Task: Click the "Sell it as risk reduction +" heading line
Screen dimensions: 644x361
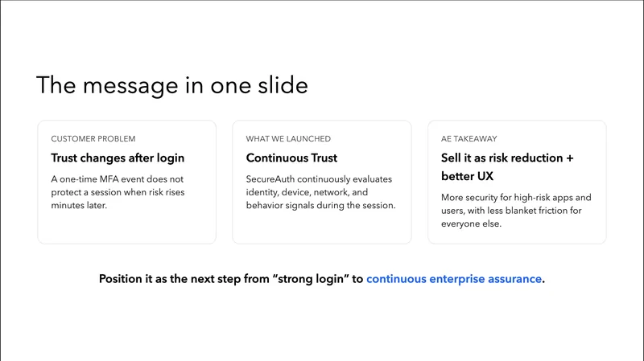Action: pyautogui.click(x=507, y=158)
